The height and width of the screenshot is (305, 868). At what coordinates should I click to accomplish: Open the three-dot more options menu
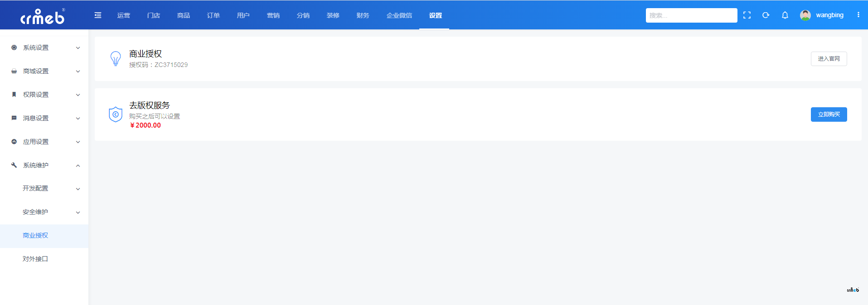click(858, 15)
